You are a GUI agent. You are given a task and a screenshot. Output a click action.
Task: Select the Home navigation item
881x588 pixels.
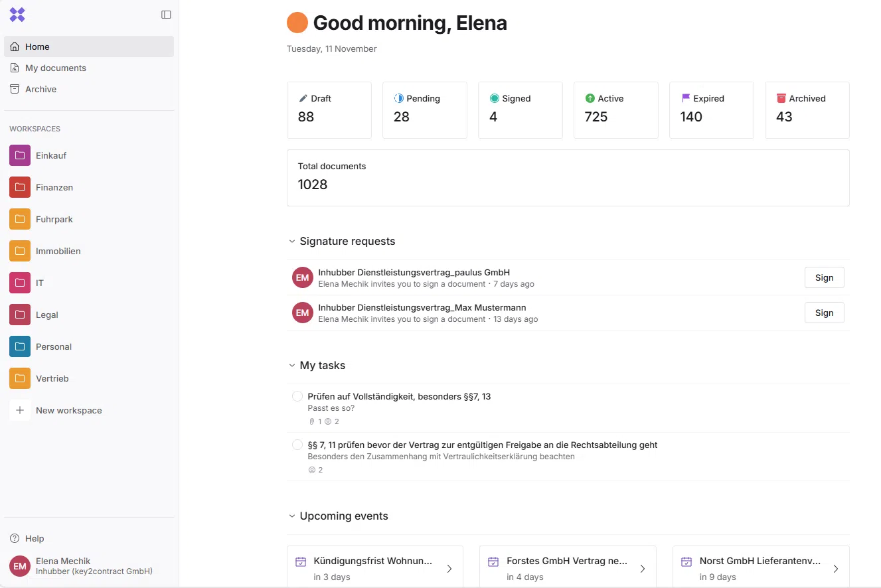coord(37,46)
